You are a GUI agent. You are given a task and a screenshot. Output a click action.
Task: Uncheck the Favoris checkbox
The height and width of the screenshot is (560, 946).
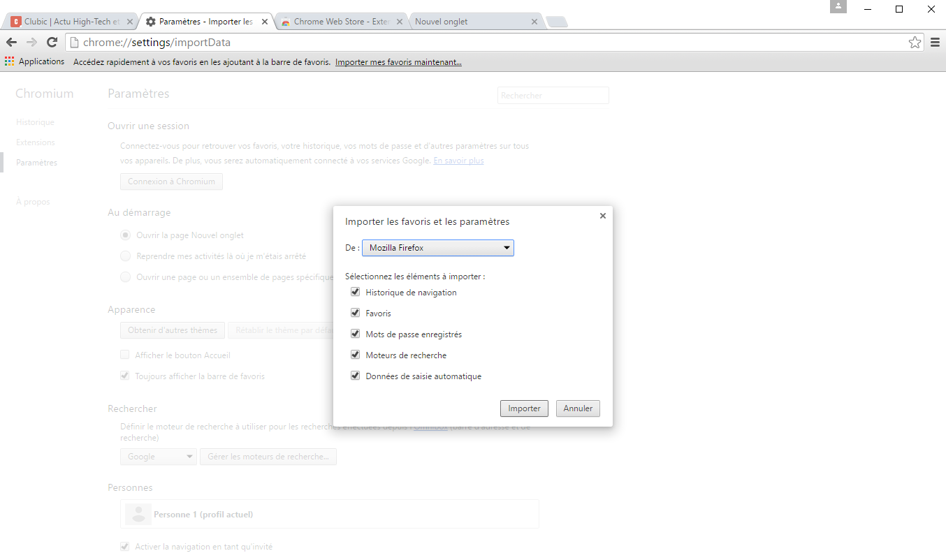click(x=356, y=313)
